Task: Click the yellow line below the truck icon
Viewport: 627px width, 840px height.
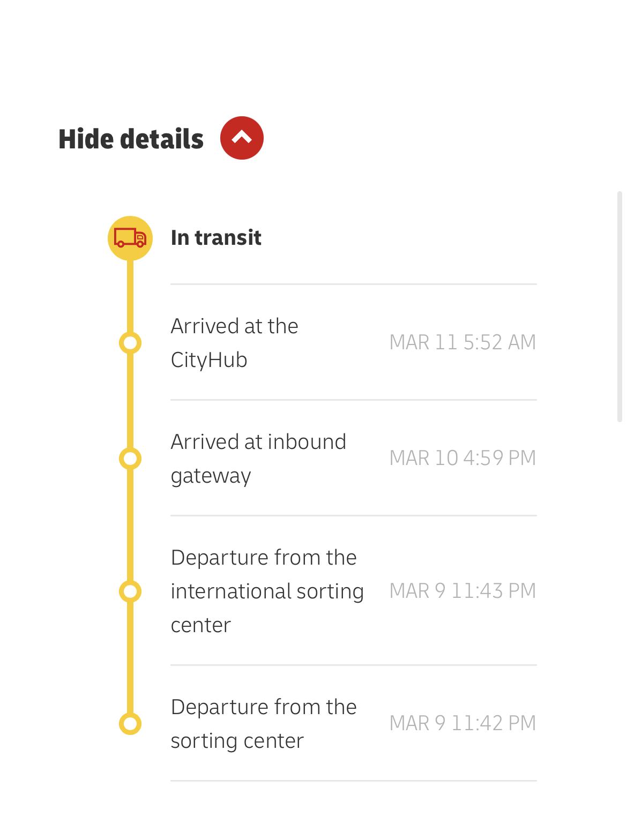Action: 130,296
